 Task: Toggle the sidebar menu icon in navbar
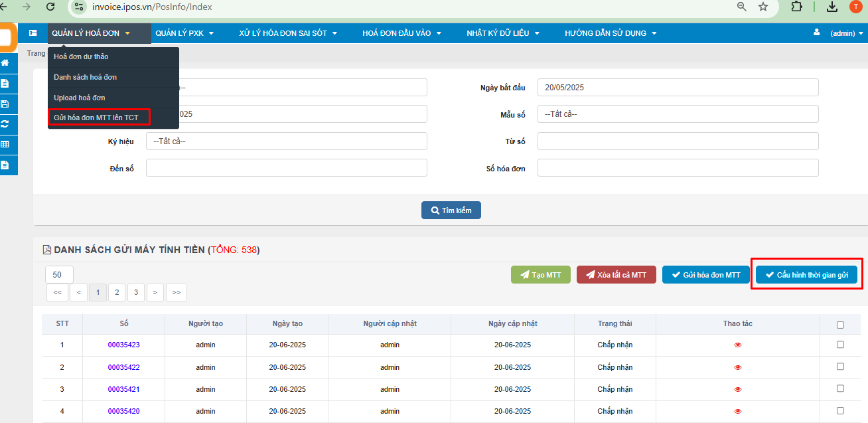coord(33,33)
